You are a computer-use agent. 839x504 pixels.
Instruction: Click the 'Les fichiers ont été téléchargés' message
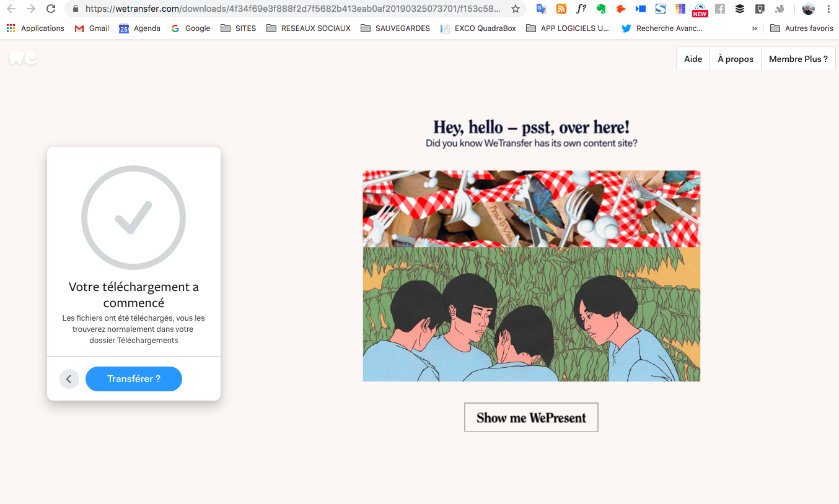pos(134,329)
